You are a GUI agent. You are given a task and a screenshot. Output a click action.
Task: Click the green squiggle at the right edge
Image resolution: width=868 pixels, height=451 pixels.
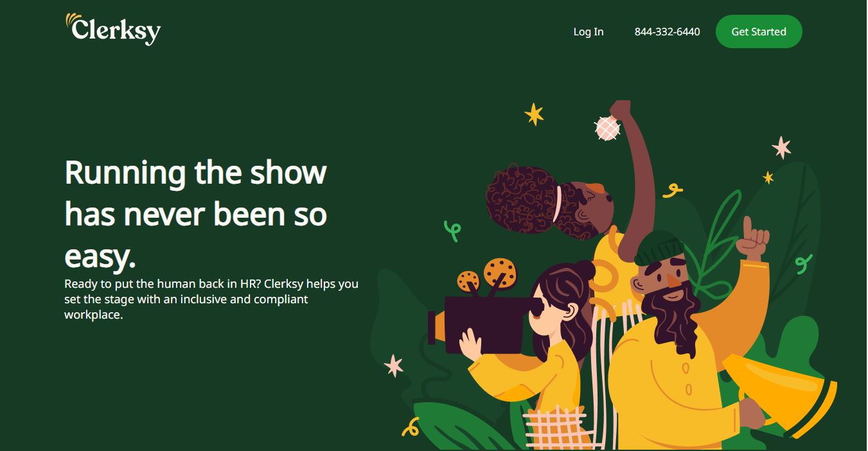[x=804, y=263]
